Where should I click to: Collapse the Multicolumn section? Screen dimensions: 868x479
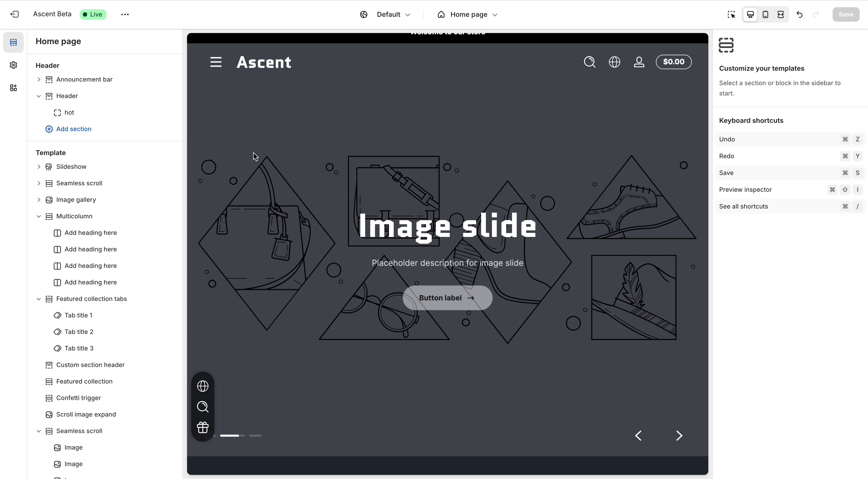(x=39, y=216)
